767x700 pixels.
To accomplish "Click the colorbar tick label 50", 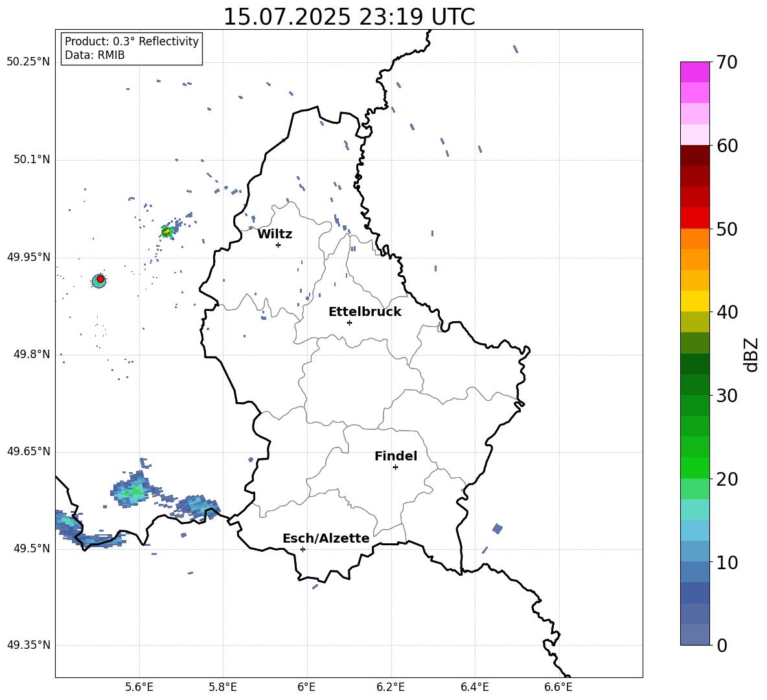I will tap(727, 229).
